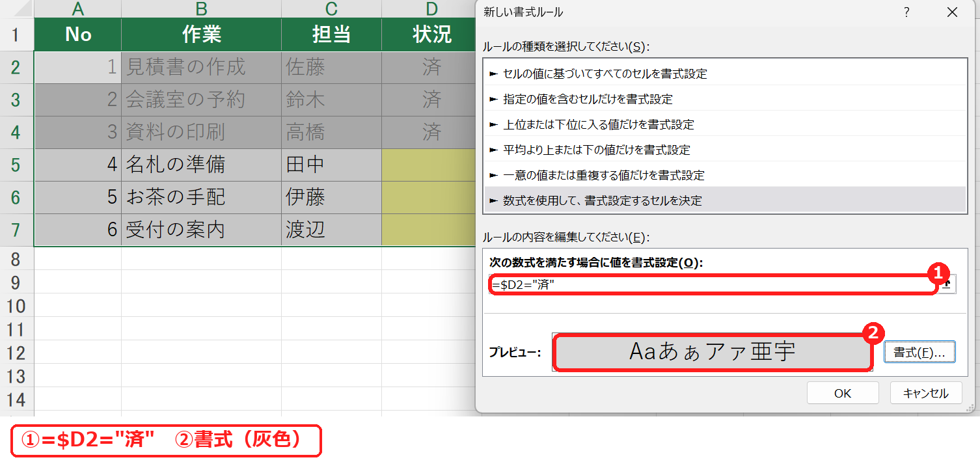Click the 状況 header cell

click(x=429, y=34)
